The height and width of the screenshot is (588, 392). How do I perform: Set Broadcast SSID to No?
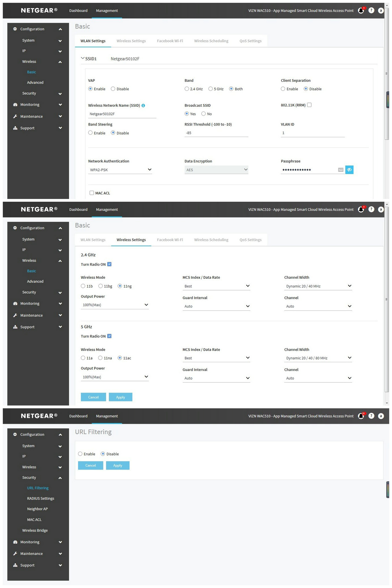tap(203, 114)
